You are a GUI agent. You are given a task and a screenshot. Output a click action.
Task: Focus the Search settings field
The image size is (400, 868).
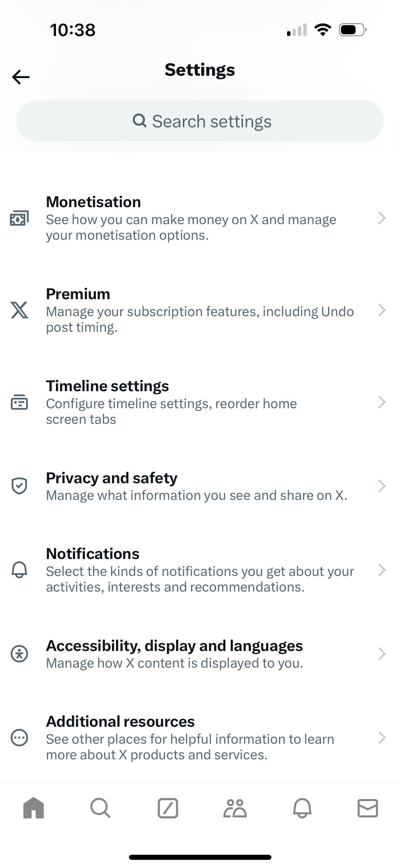200,121
